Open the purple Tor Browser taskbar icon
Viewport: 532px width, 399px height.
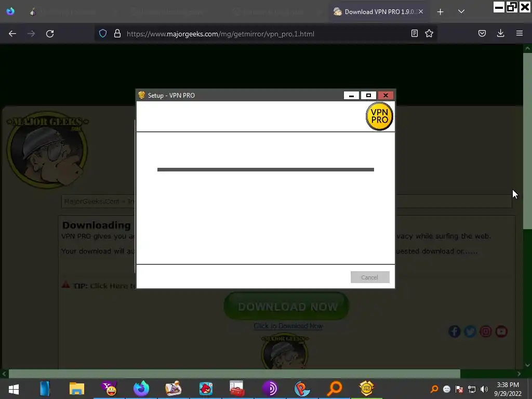pos(270,389)
